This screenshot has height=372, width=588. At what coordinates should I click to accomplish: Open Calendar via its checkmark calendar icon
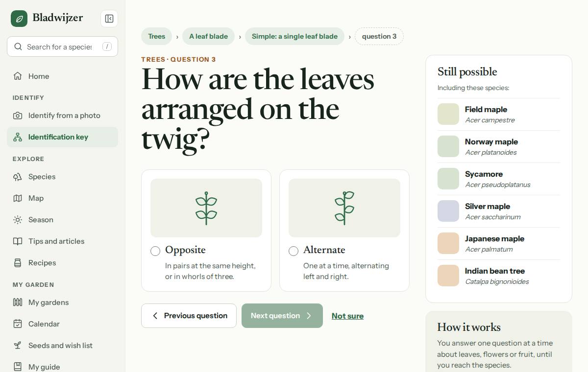pos(18,324)
